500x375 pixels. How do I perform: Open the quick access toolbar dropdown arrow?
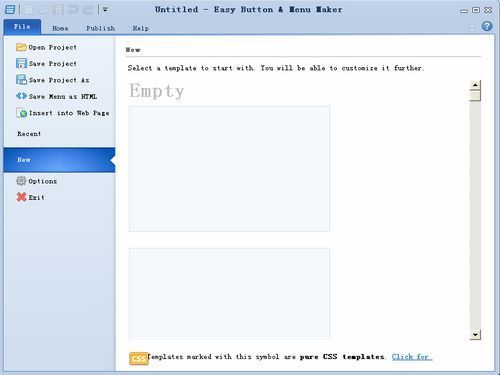pos(105,10)
